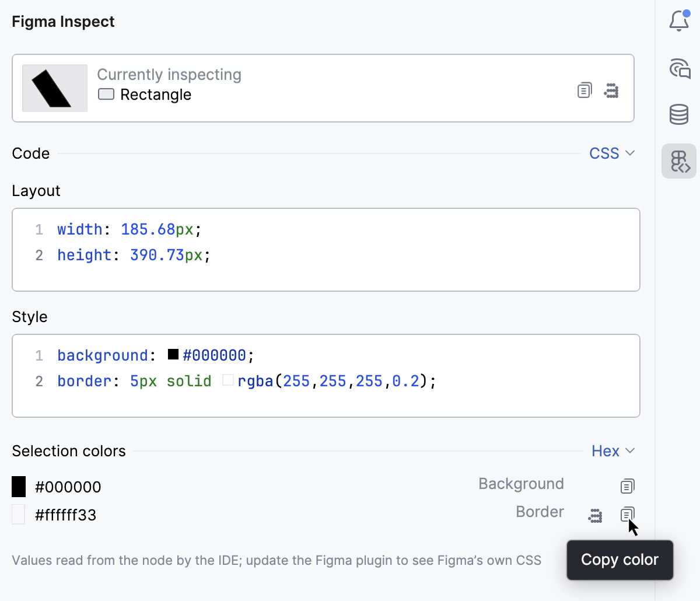
Task: Click the white swatch in border code line
Action: pyautogui.click(x=228, y=380)
